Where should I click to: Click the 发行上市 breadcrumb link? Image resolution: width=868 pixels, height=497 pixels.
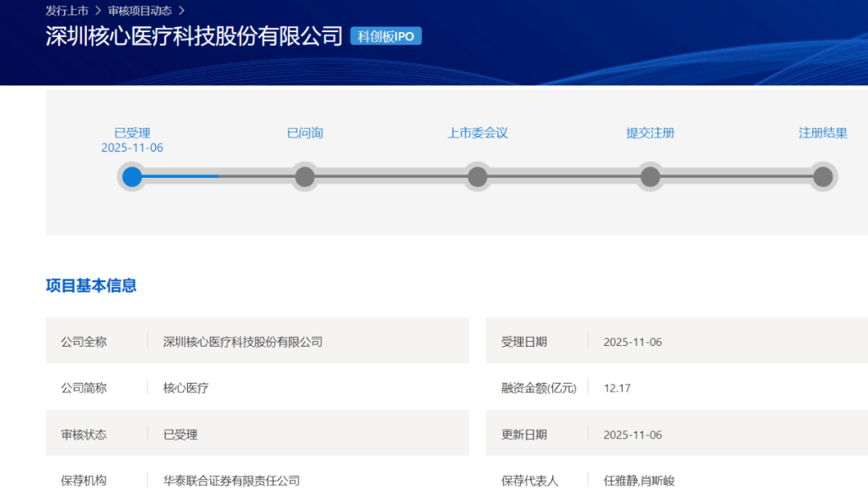click(x=67, y=10)
